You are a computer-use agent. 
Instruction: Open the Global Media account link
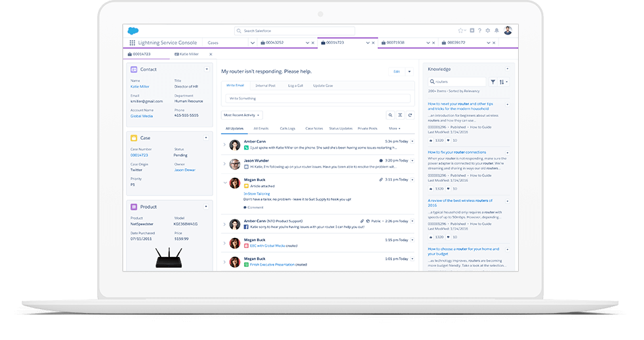click(x=141, y=116)
